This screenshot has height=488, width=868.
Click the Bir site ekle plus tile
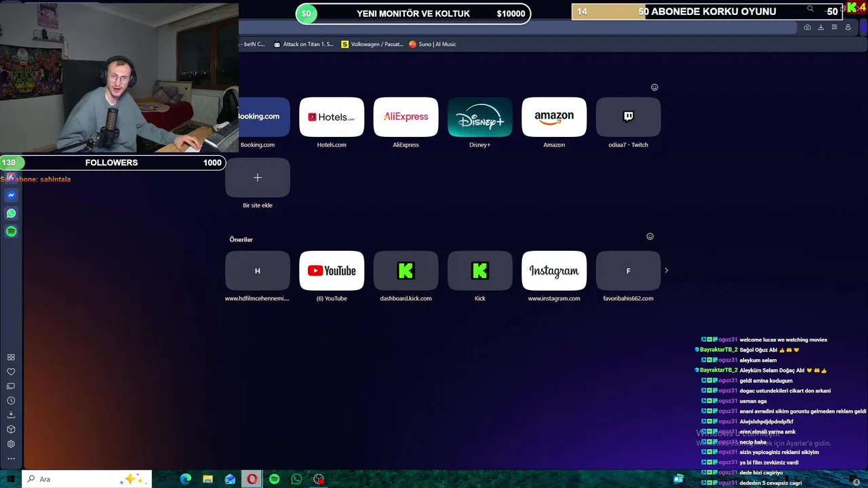point(258,178)
